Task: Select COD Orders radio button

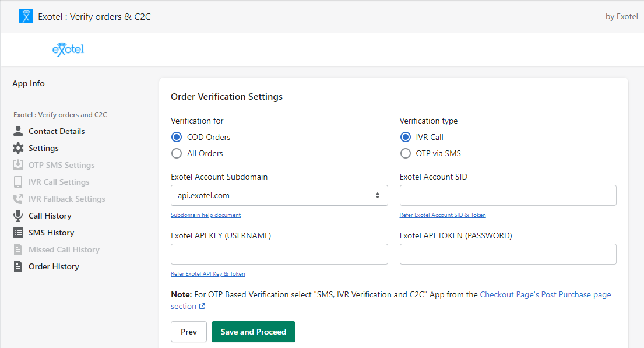Action: click(177, 137)
